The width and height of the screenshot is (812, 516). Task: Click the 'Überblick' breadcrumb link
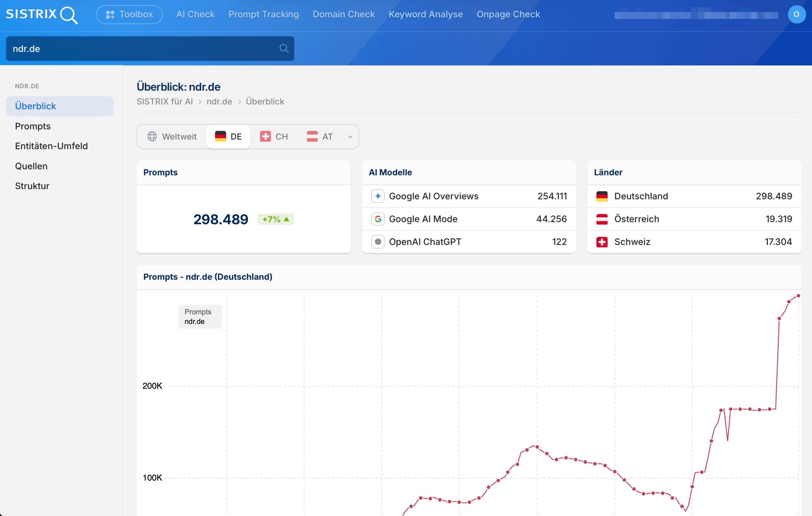point(265,101)
